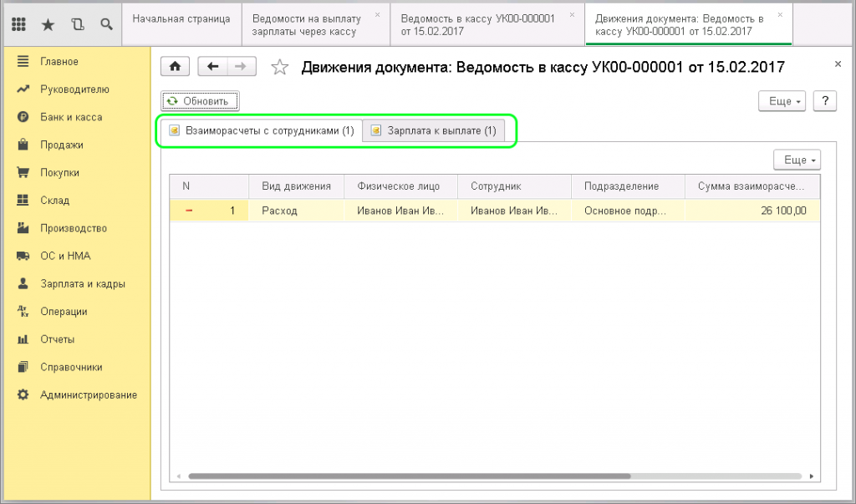Sort by the Физическое лицо column header
Screen dimensions: 856x504
click(400, 186)
